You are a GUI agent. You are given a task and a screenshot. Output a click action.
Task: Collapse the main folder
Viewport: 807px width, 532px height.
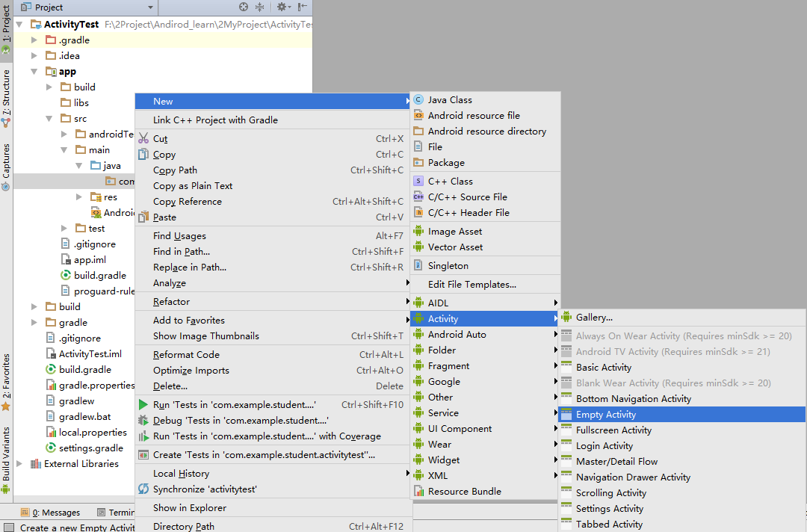coord(64,149)
